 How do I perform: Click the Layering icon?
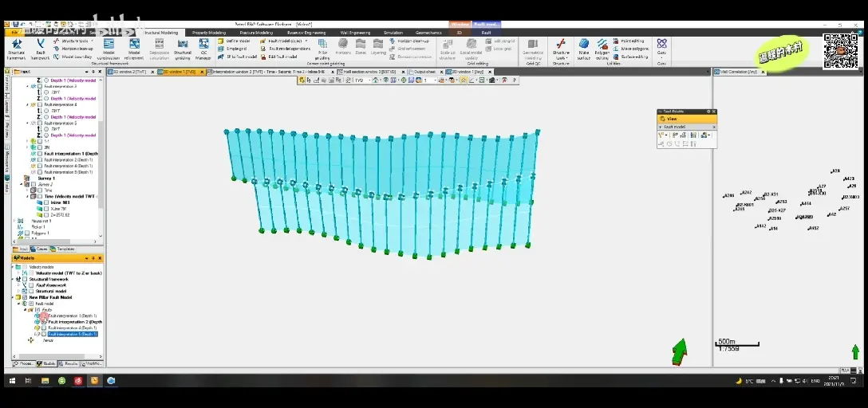[378, 46]
